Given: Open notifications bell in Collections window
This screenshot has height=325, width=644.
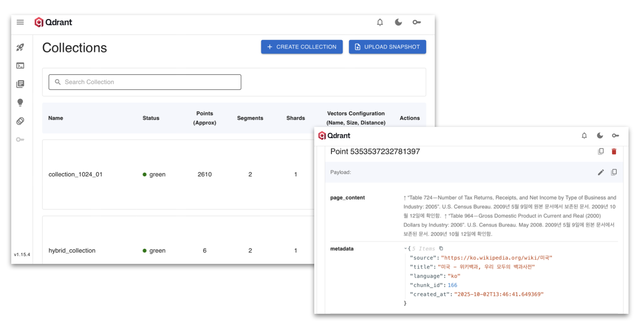Looking at the screenshot, I should tap(380, 22).
